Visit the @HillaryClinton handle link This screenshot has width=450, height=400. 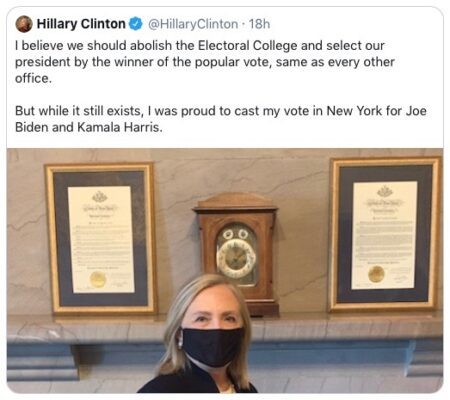(x=193, y=24)
